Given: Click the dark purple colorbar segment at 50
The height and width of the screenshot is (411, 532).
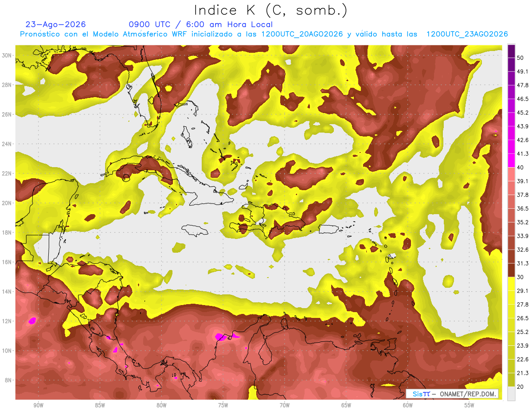Looking at the screenshot, I should click(x=511, y=51).
